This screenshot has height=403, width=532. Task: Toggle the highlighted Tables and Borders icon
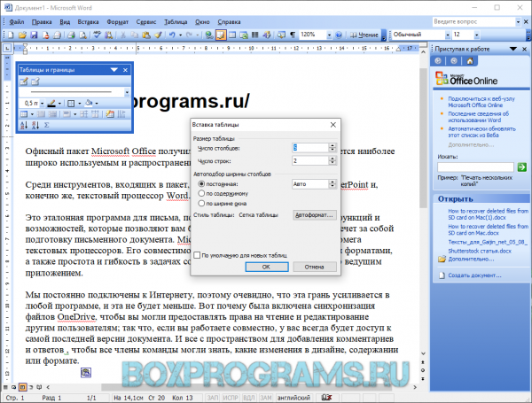(221, 35)
